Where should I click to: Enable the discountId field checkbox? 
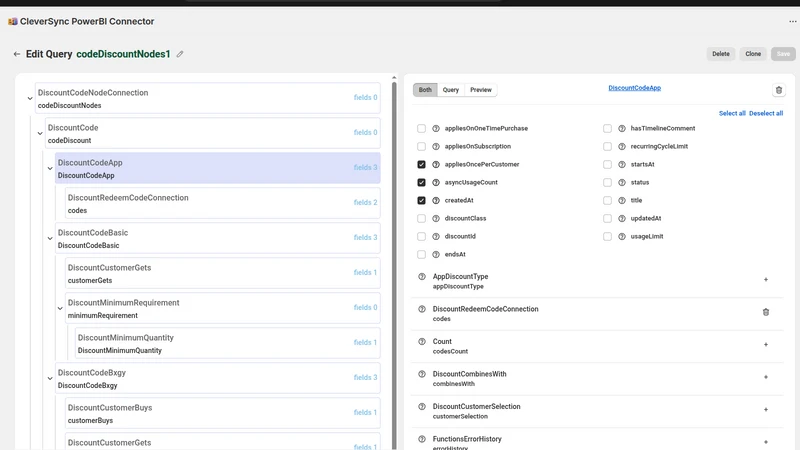pos(421,237)
